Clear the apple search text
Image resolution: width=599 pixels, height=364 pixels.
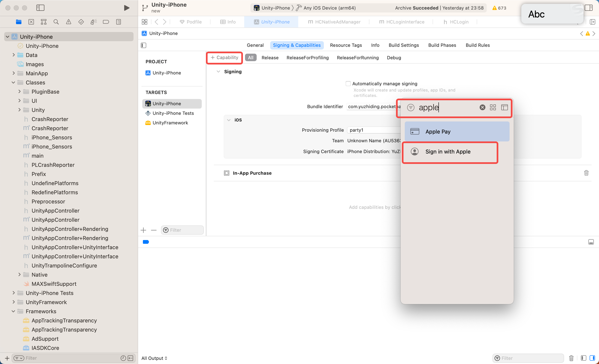click(x=482, y=107)
